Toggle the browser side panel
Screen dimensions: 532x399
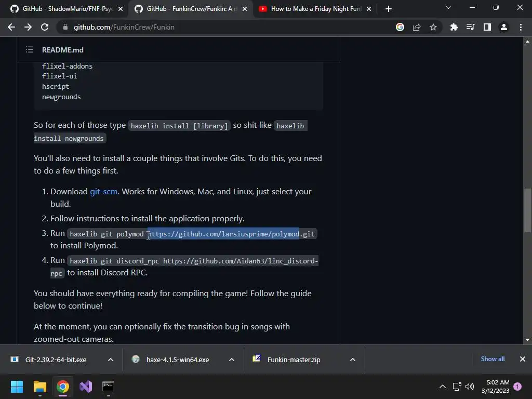[487, 27]
